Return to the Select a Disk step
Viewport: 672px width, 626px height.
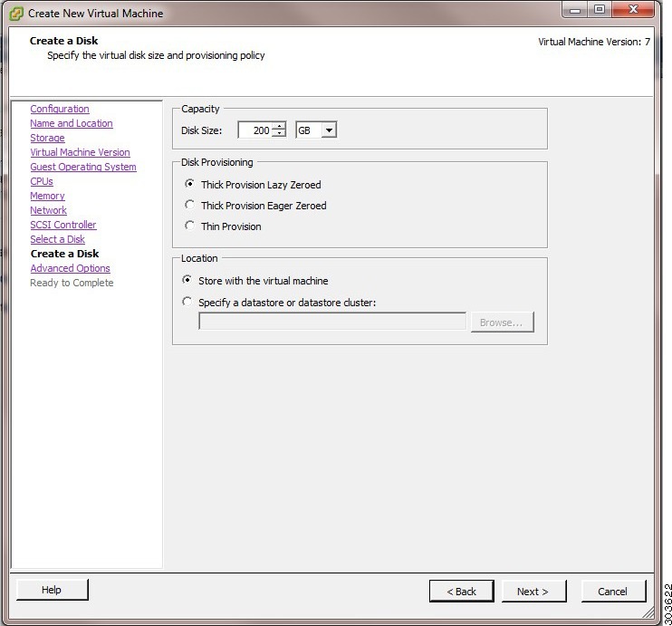(x=57, y=239)
